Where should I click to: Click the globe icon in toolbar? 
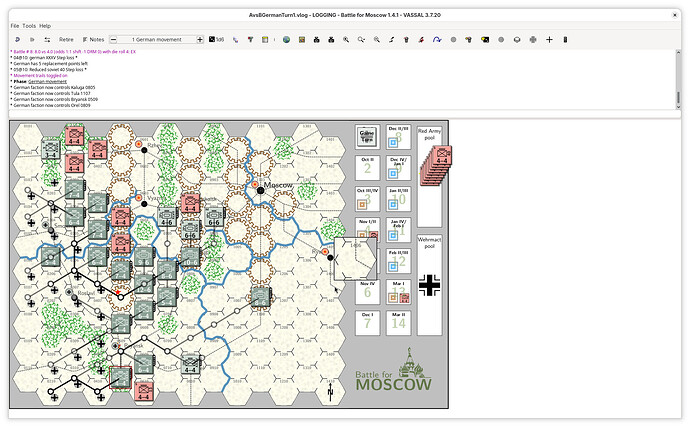click(x=285, y=39)
